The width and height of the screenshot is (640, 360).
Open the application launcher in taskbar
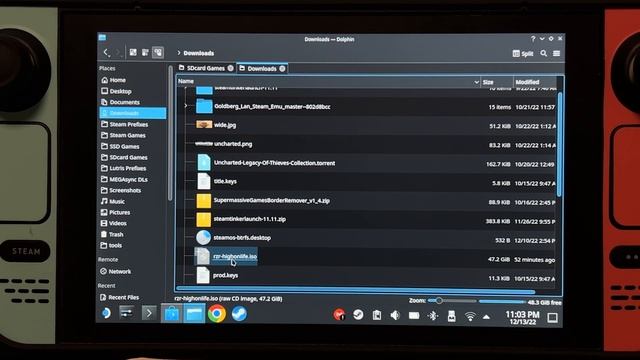pyautogui.click(x=106, y=313)
